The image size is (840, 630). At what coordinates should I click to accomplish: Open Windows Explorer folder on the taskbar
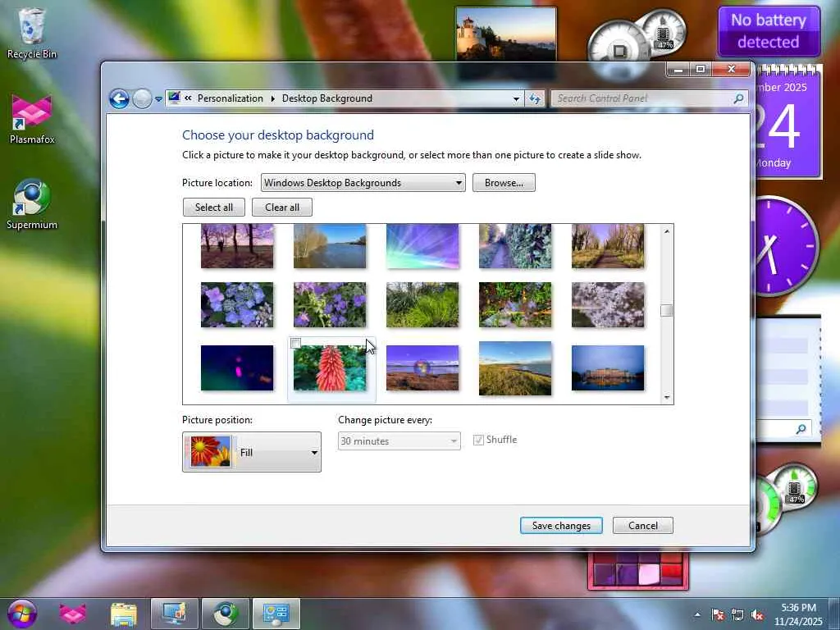pyautogui.click(x=124, y=614)
